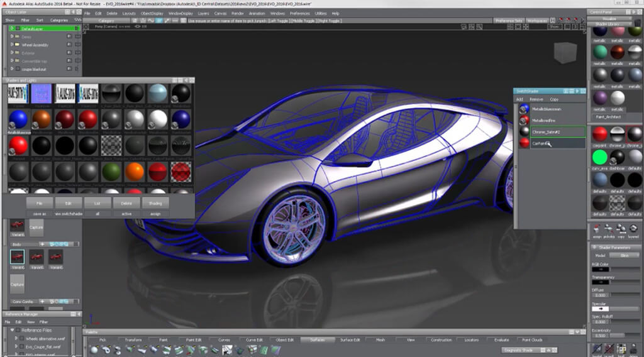644x357 pixels.
Task: Open the trash can icon in control panel
Action: pyautogui.click(x=638, y=22)
